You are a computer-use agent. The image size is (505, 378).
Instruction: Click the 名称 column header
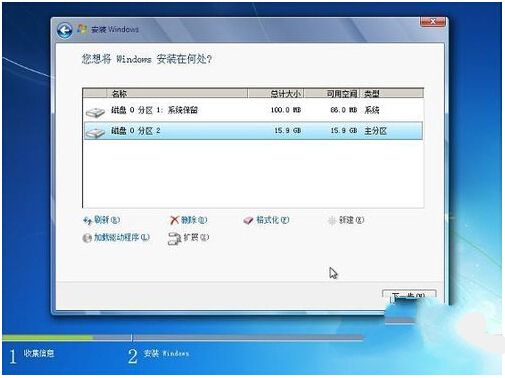coord(177,94)
